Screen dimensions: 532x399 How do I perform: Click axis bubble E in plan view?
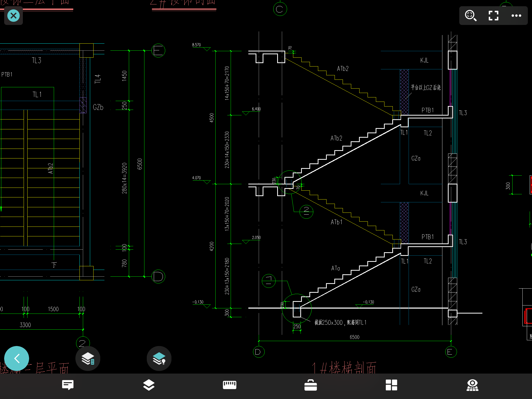(x=158, y=50)
